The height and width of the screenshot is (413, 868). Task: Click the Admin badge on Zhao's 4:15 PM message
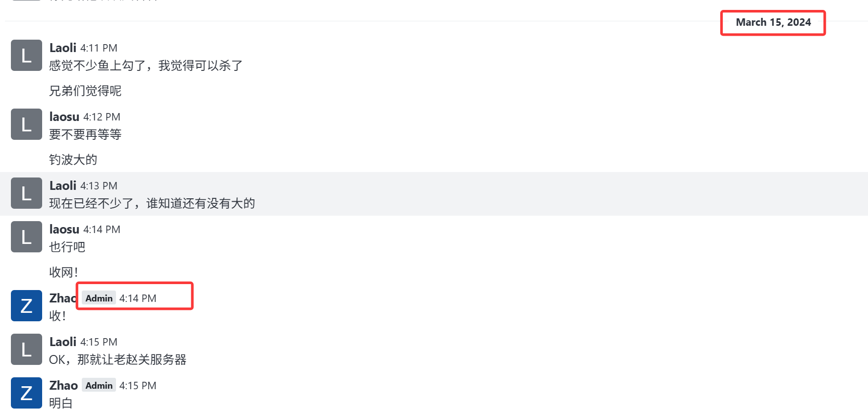tap(99, 385)
